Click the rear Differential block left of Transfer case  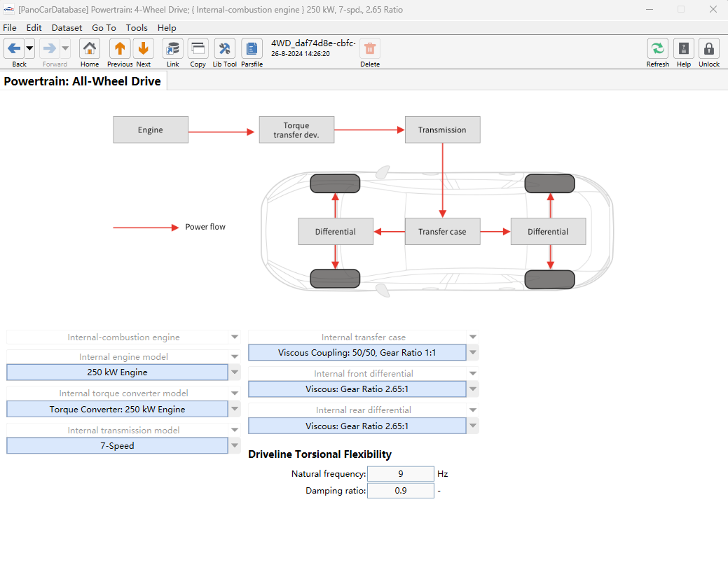pyautogui.click(x=336, y=232)
